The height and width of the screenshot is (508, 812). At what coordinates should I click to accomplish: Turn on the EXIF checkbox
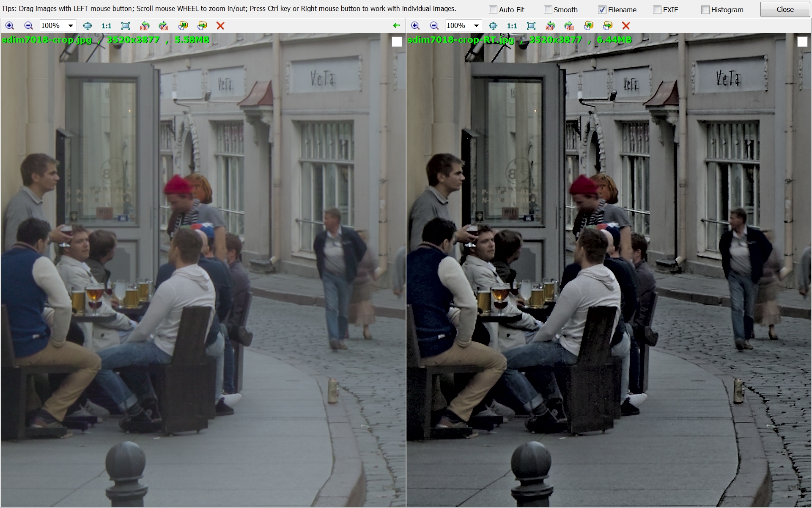point(657,10)
